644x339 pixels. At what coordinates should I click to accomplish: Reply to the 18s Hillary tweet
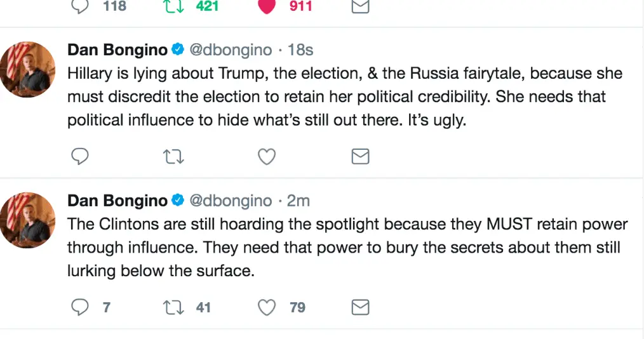coord(80,156)
